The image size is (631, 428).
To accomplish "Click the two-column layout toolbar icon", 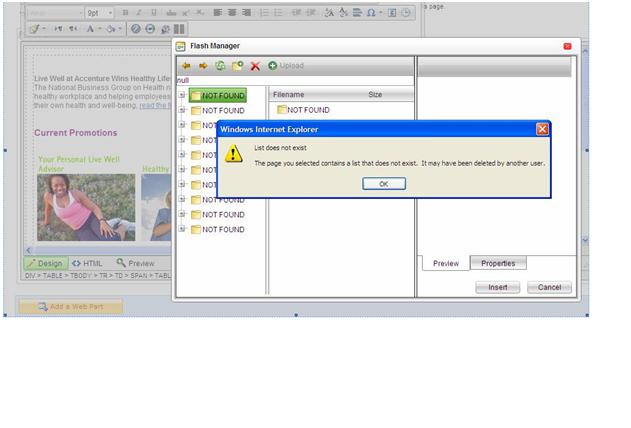I will [x=179, y=29].
